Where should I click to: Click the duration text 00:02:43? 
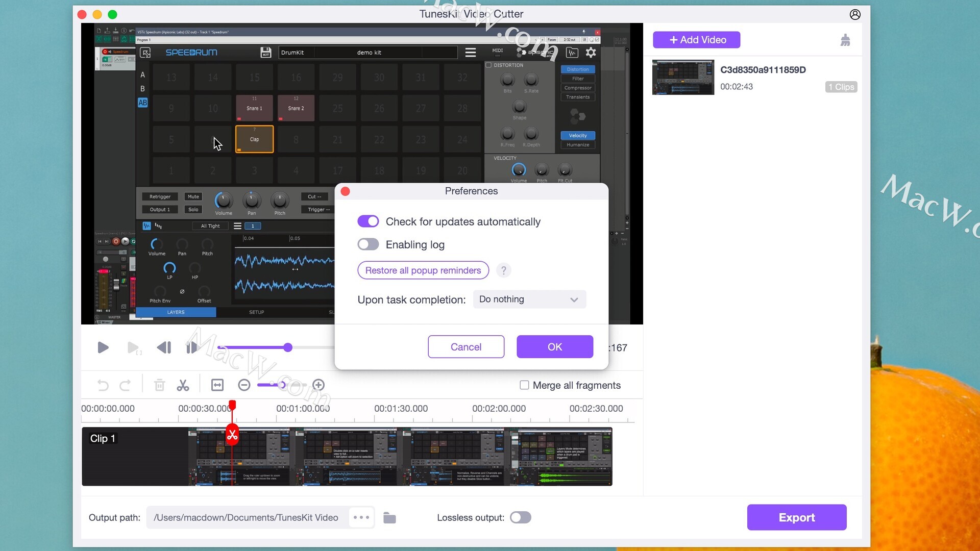coord(737,87)
